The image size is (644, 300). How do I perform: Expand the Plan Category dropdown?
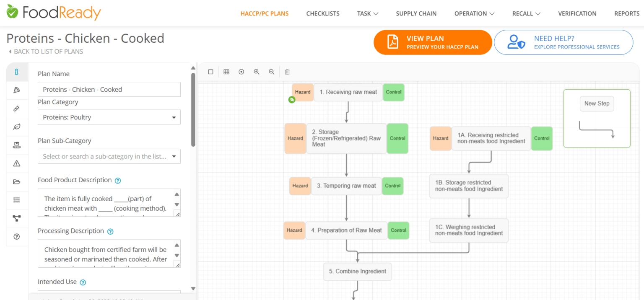tap(109, 117)
